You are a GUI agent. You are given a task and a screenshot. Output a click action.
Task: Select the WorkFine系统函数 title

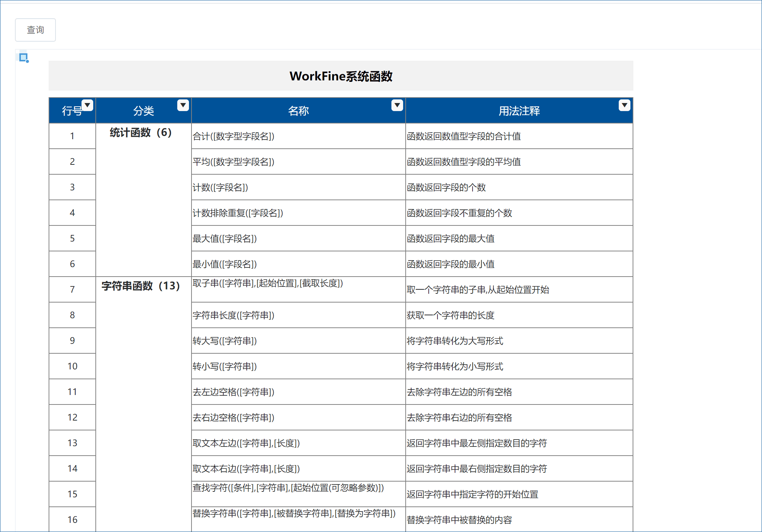pos(341,76)
